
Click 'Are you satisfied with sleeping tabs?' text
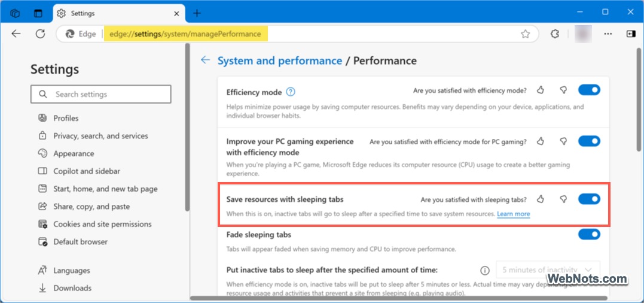(x=474, y=200)
